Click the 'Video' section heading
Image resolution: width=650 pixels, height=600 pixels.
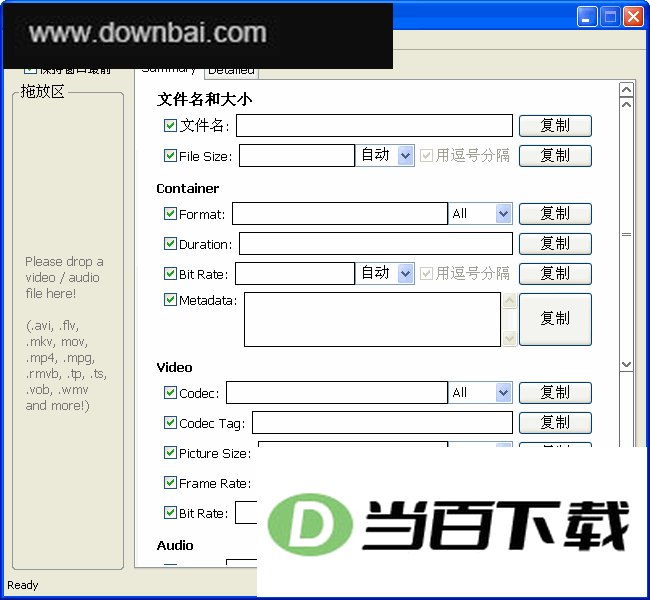[175, 367]
